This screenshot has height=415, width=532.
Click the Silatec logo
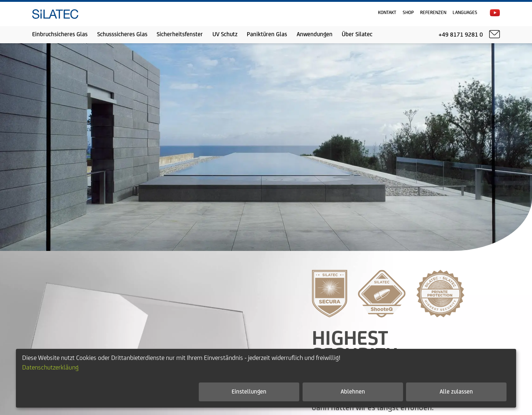[55, 14]
